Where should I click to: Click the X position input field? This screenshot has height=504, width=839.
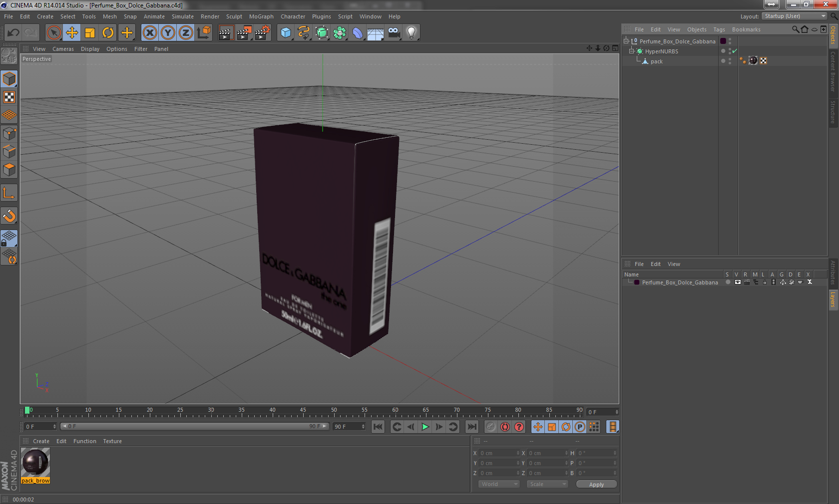(499, 453)
